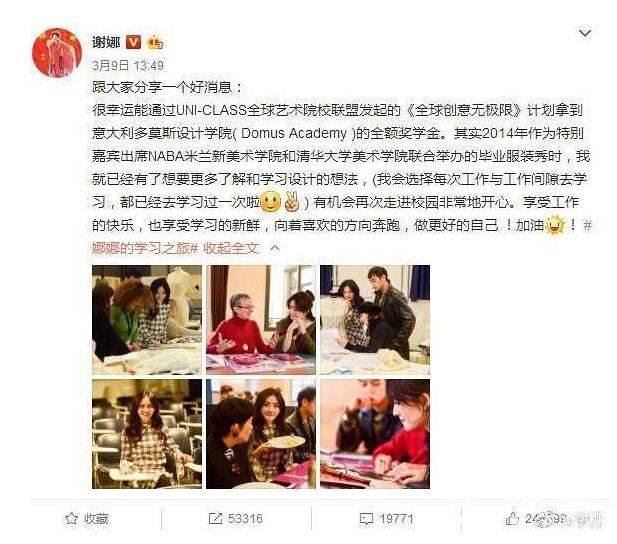Open photo of man in patterned jacket
Viewport: 617px width, 544px height.
point(375,320)
